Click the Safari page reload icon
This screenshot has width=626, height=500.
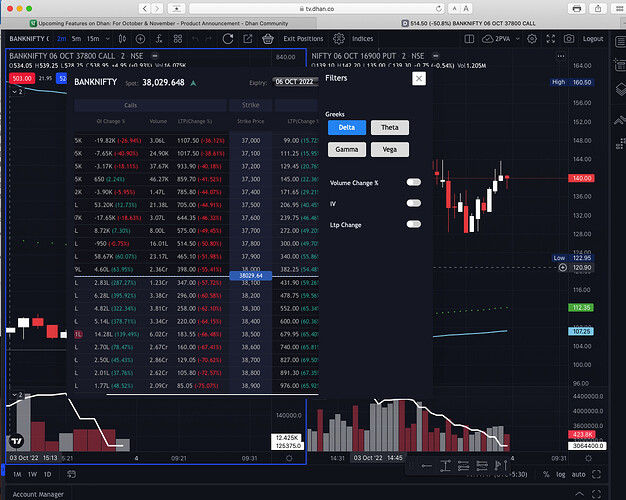click(439, 8)
